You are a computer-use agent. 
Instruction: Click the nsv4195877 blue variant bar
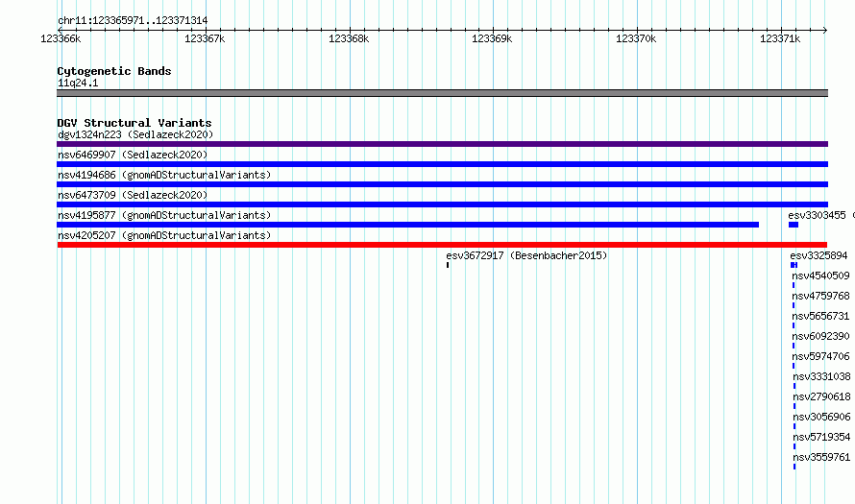(x=408, y=225)
